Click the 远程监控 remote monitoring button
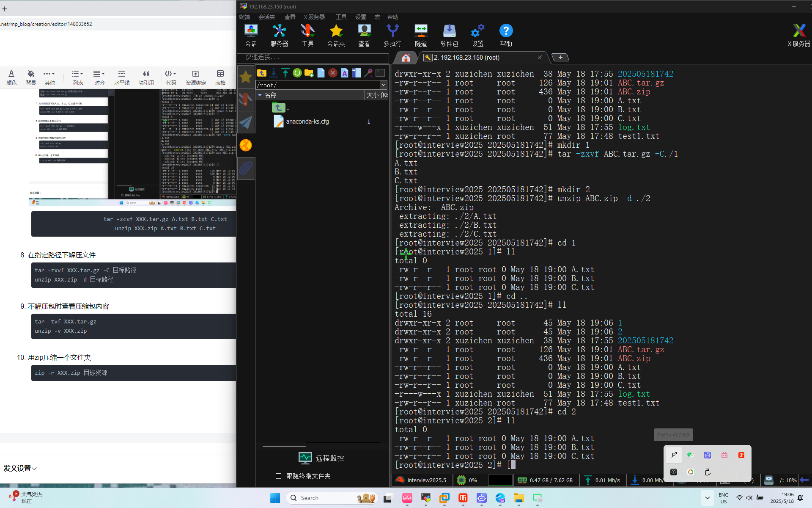The width and height of the screenshot is (812, 508). point(322,458)
